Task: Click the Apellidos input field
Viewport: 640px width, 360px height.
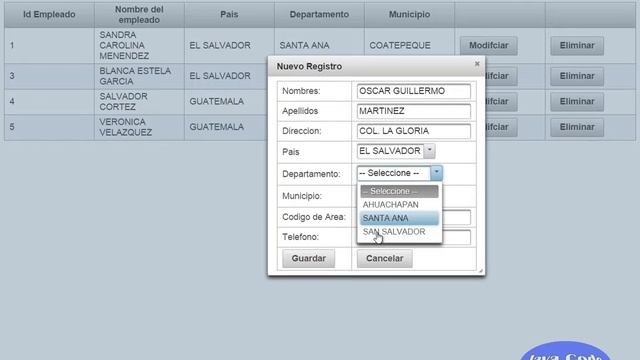Action: coord(413,111)
